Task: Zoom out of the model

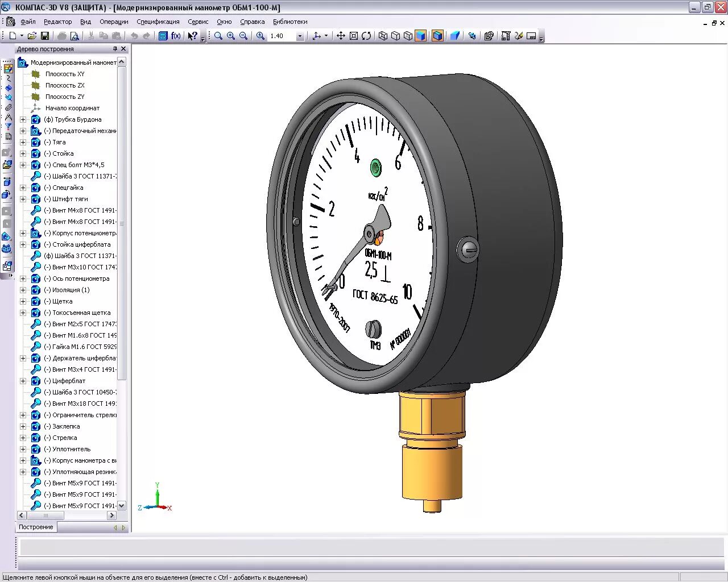Action: click(243, 36)
